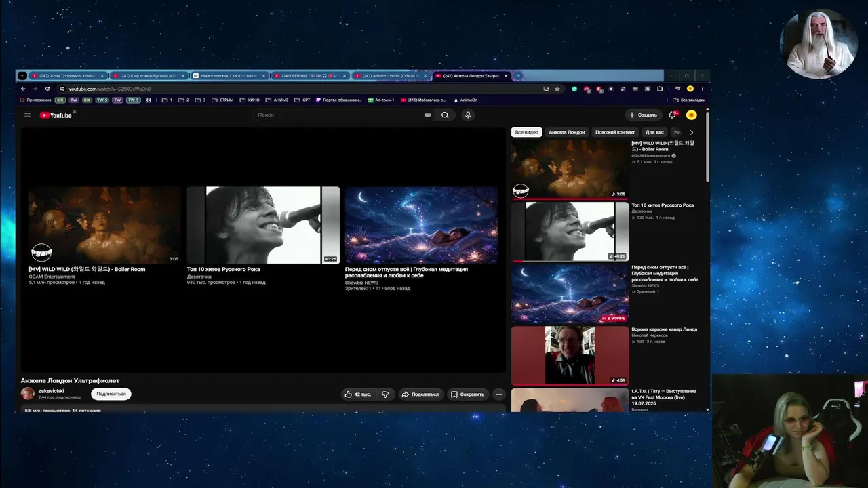Select the Для вас filter chip
This screenshot has width=868, height=488.
[654, 132]
